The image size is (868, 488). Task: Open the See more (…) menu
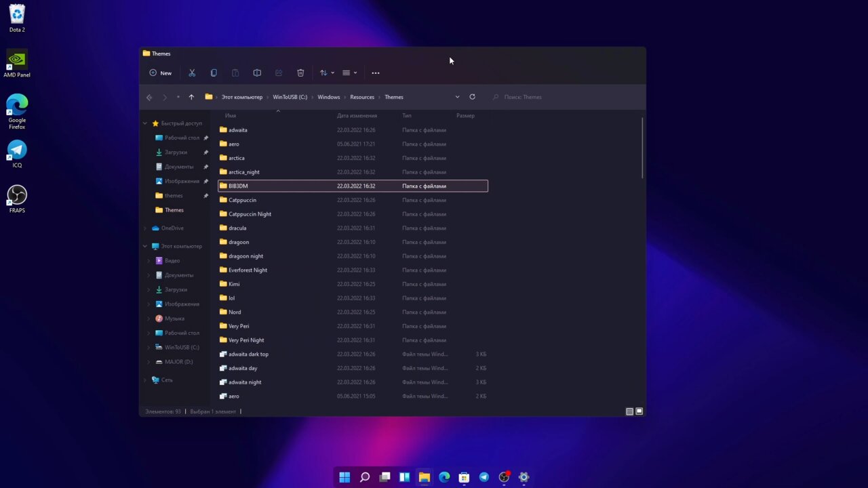(376, 73)
